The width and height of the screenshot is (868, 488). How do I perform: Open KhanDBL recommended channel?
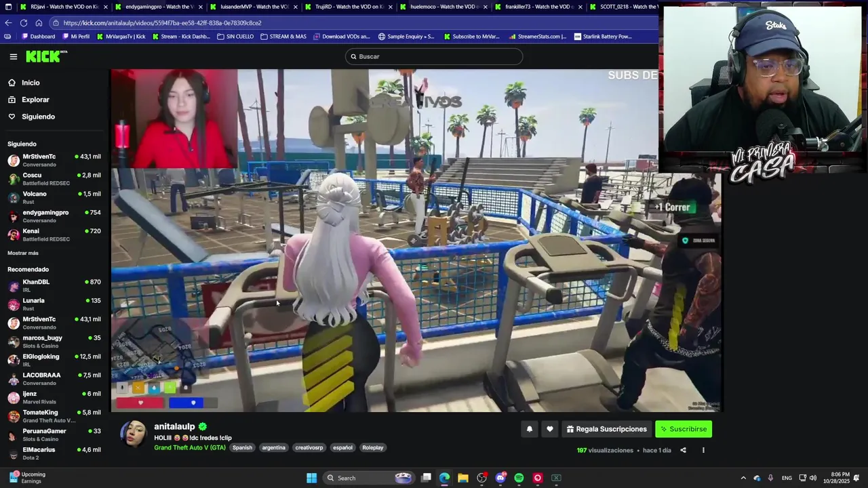54,285
